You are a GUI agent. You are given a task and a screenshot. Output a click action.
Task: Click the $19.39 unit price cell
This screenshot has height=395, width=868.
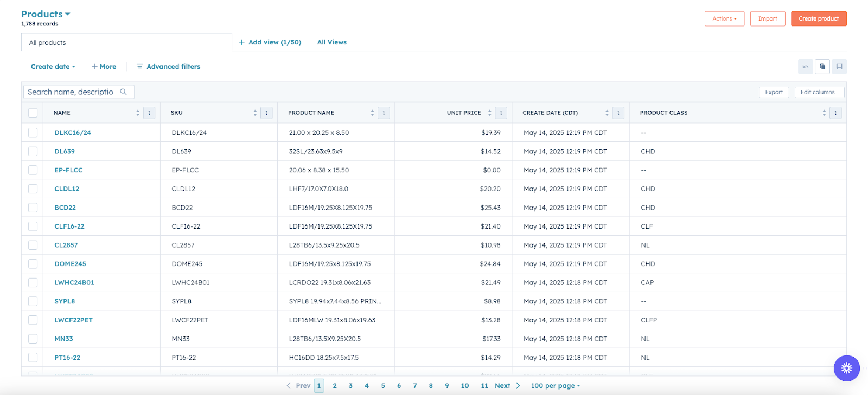[491, 133]
